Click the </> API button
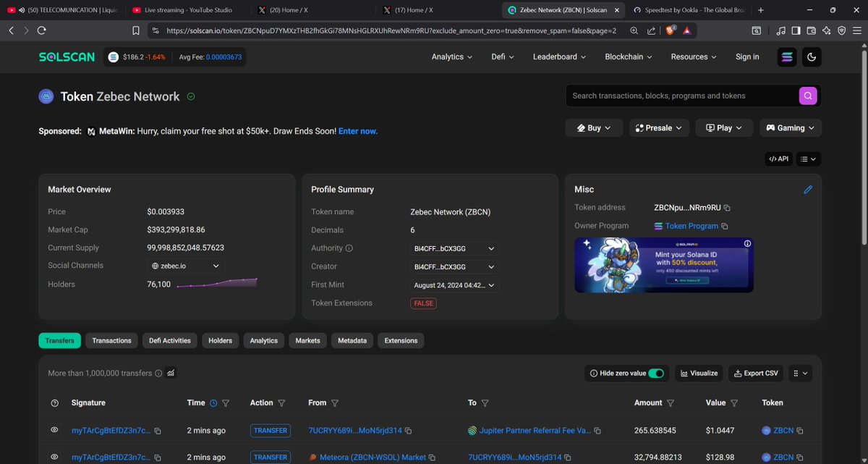This screenshot has width=868, height=464. [x=779, y=159]
